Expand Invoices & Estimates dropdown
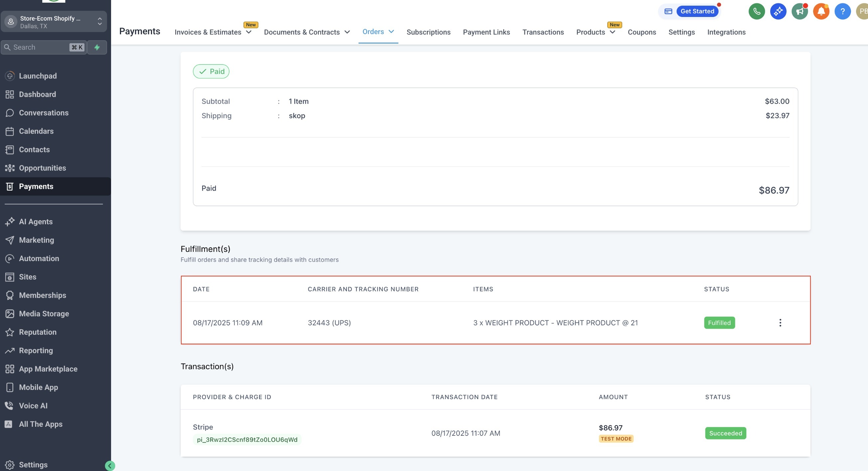The width and height of the screenshot is (868, 471). (213, 32)
